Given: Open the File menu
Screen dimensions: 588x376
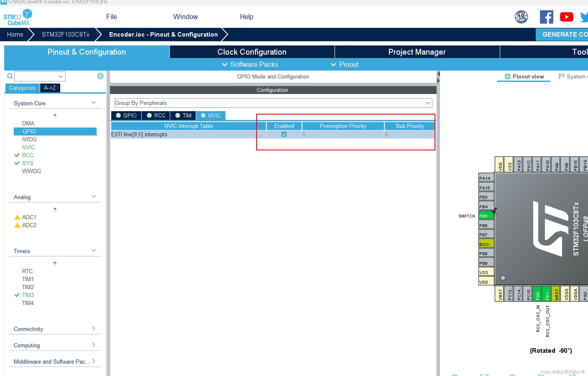Looking at the screenshot, I should (x=111, y=17).
